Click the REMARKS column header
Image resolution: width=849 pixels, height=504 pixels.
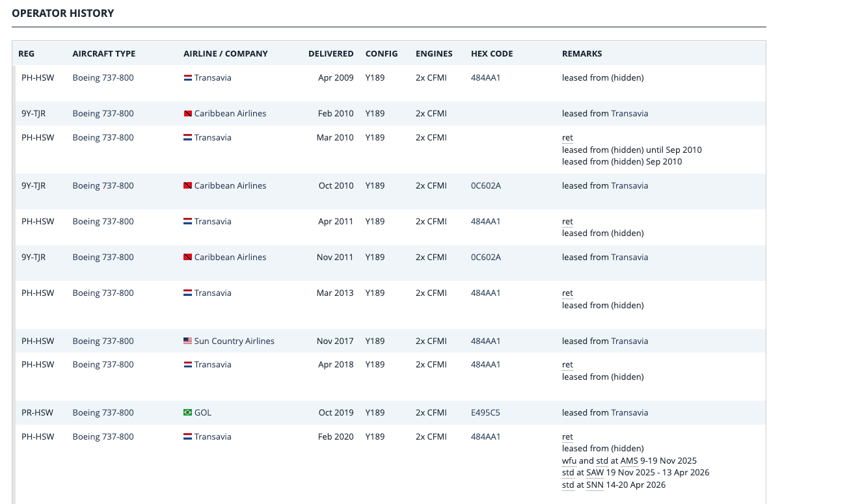[x=582, y=54]
